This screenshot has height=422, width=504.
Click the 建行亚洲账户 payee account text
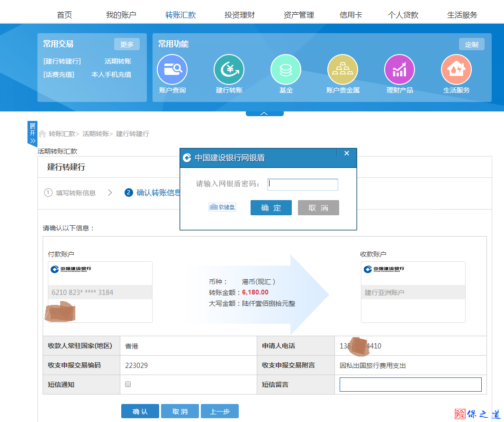(385, 293)
